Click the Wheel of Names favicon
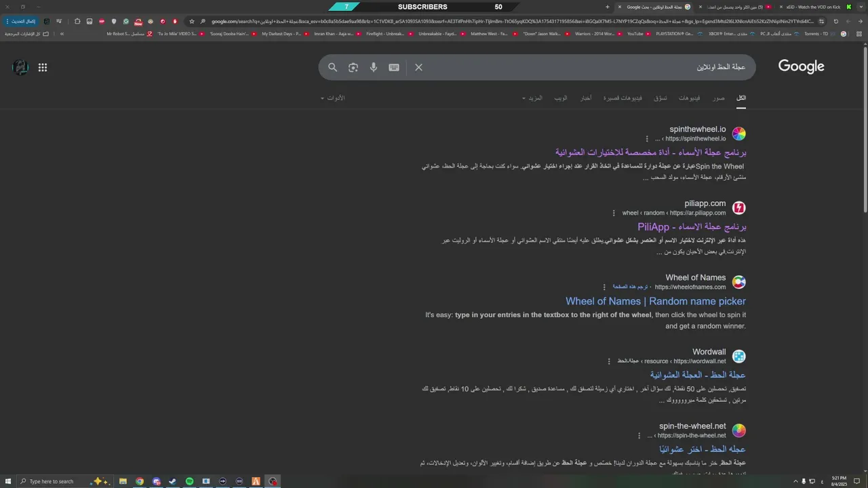The image size is (868, 488). (739, 282)
